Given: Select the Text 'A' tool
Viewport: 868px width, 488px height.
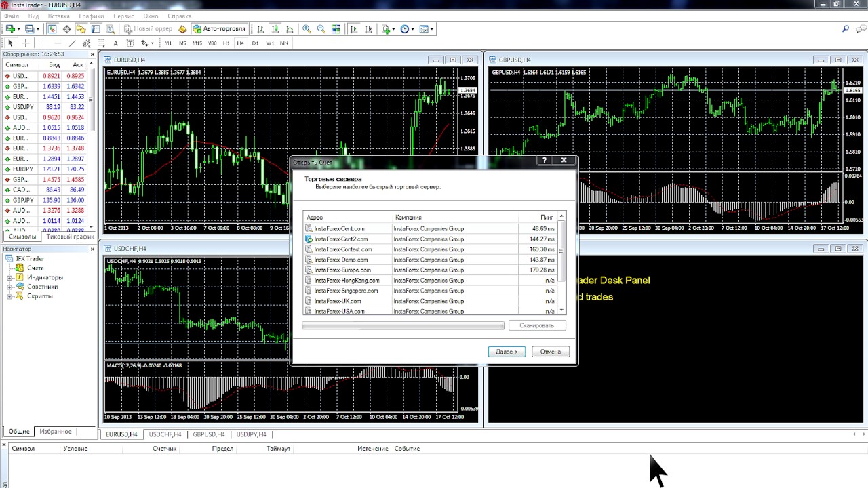Looking at the screenshot, I should tap(115, 43).
